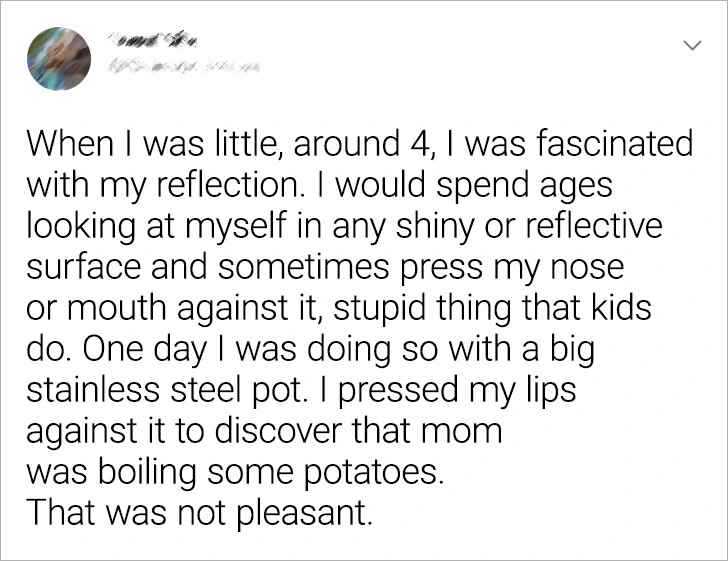Viewport: 728px width, 561px height.
Task: Click the blurred display name above the tweet
Action: (154, 39)
